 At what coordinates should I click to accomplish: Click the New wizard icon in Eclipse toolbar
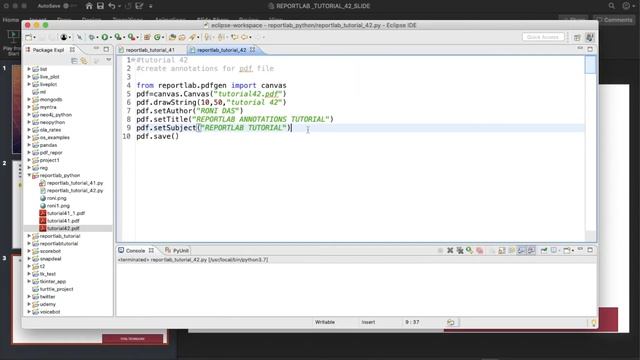[x=29, y=37]
